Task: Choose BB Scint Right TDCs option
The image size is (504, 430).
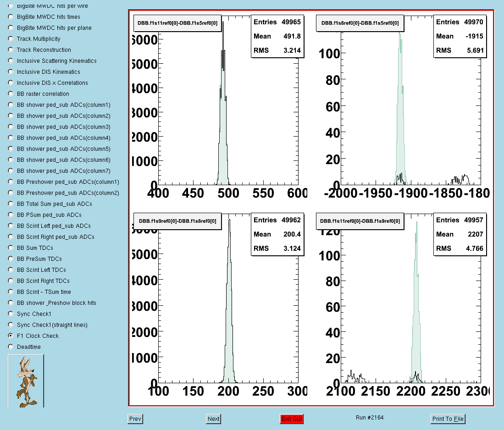Action: pos(11,281)
